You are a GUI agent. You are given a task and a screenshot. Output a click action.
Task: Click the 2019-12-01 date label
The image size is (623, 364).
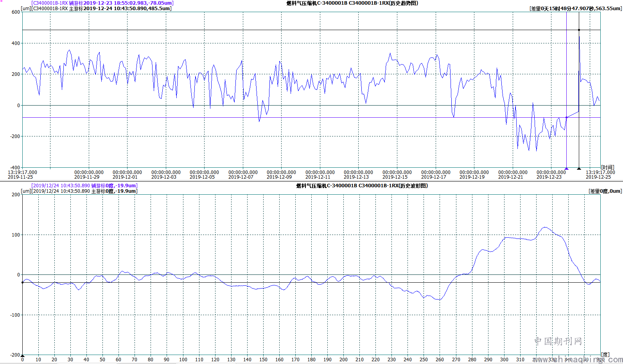pyautogui.click(x=125, y=177)
